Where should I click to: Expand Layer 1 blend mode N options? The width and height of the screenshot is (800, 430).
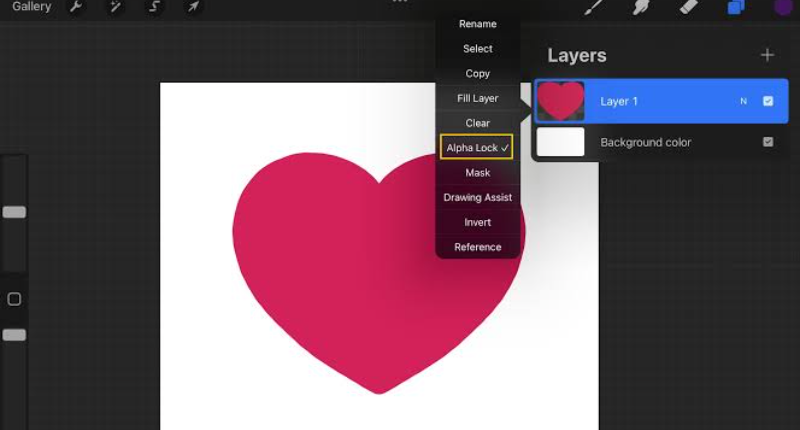click(743, 101)
